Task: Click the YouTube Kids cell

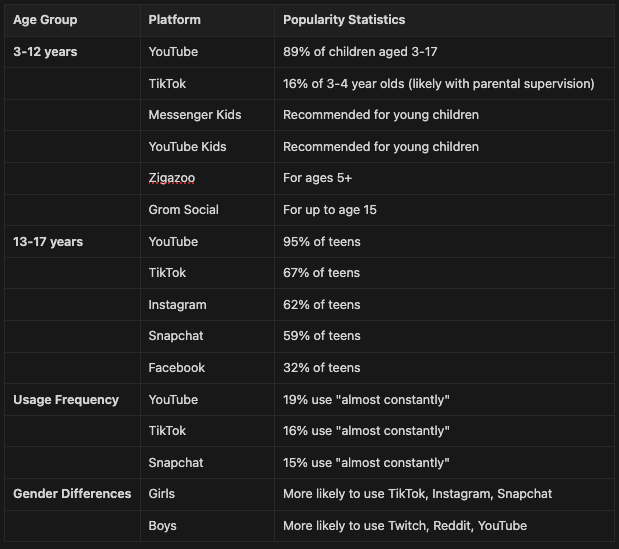Action: [187, 147]
